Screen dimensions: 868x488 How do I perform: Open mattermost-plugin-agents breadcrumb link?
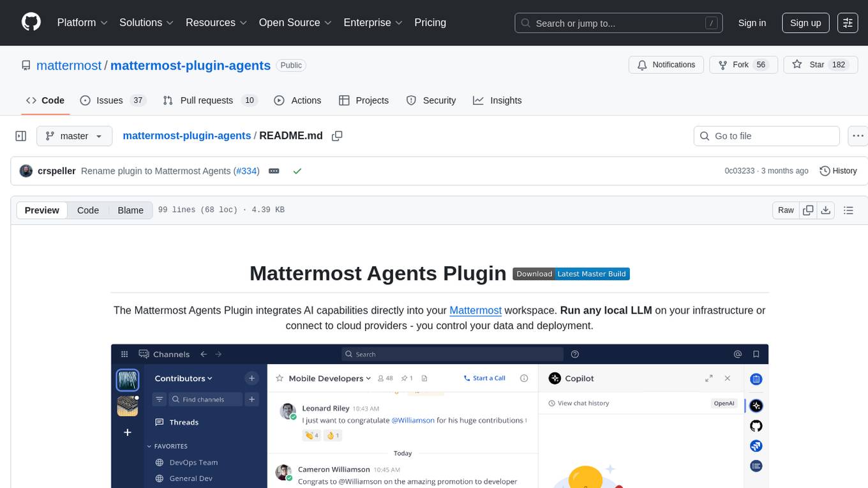point(186,136)
